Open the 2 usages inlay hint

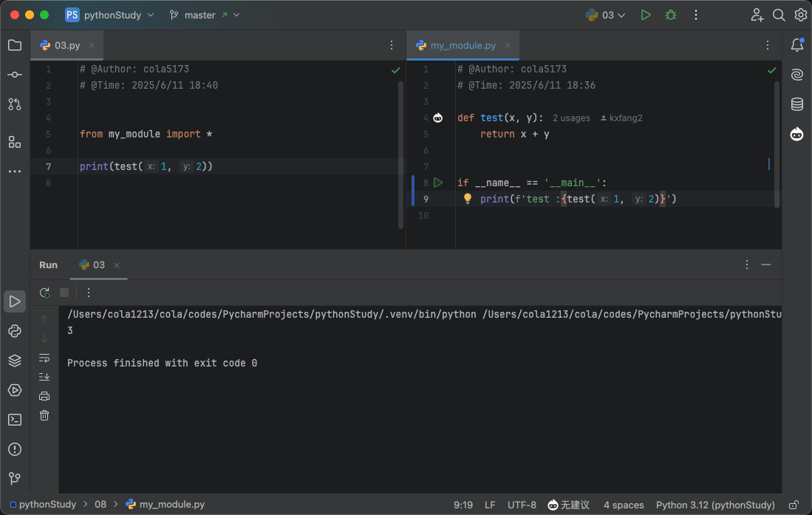tap(571, 118)
